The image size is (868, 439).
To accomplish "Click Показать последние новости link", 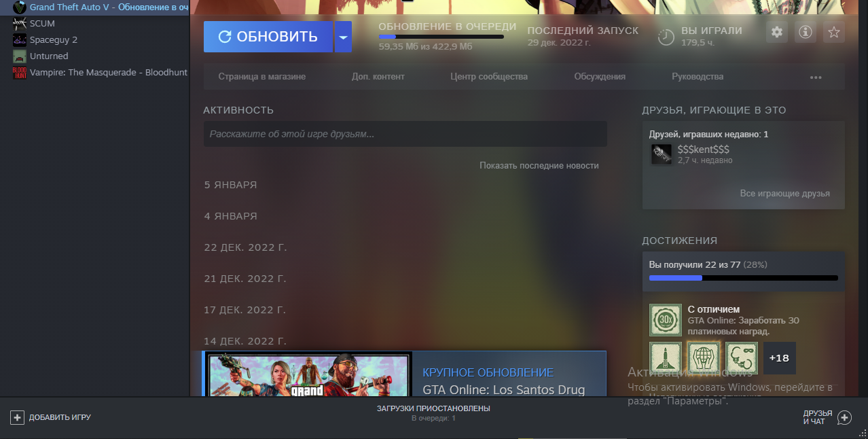I will (x=539, y=165).
